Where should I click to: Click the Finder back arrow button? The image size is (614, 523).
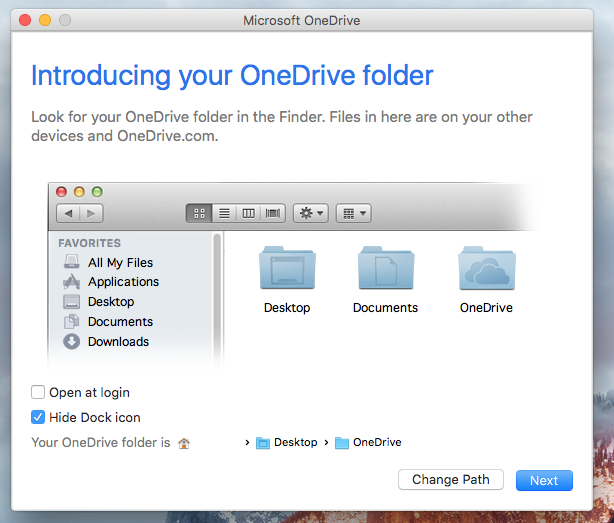[68, 213]
